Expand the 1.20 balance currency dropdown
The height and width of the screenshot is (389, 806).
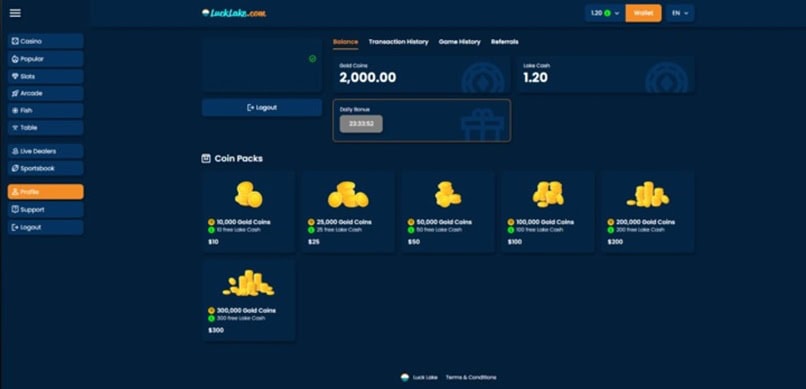pyautogui.click(x=604, y=13)
